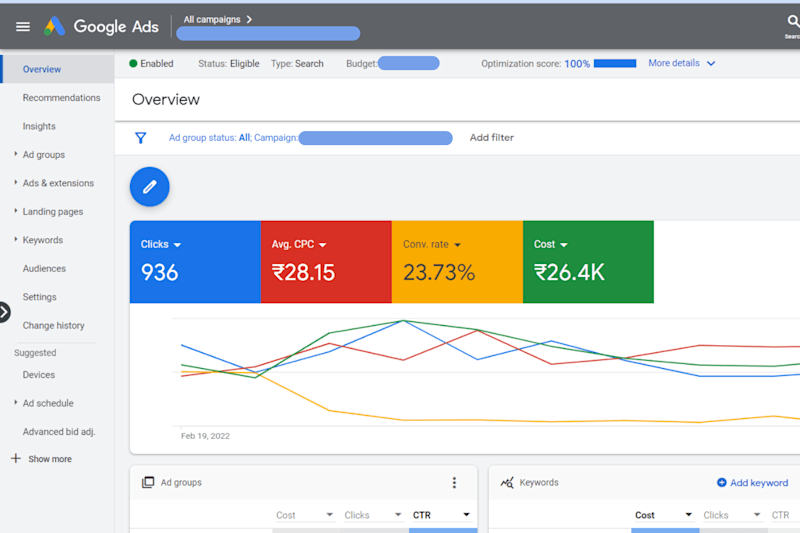Click Feb 19, 2022 chart date label
The height and width of the screenshot is (533, 800).
pyautogui.click(x=205, y=436)
